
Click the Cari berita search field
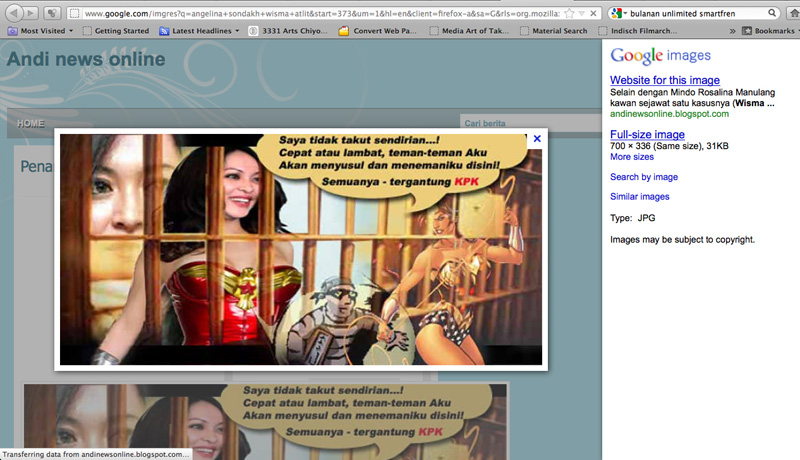(531, 123)
